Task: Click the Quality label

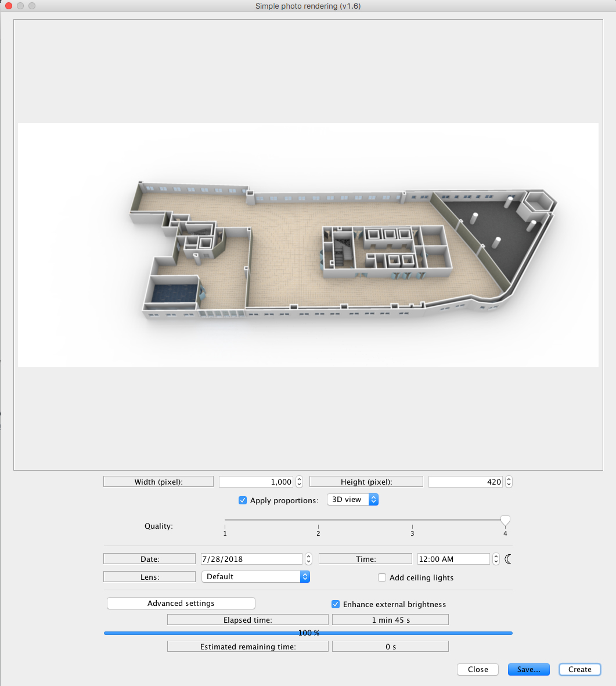Action: pos(158,526)
